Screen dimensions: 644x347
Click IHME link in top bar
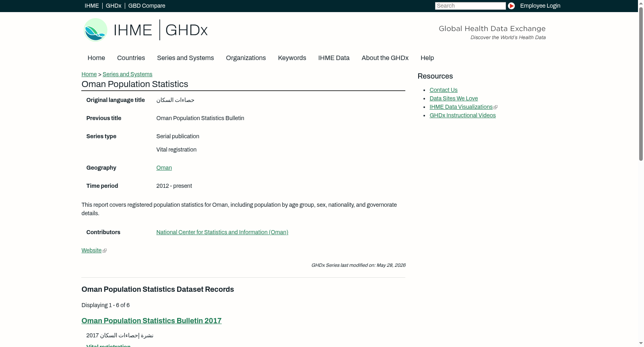tap(91, 6)
